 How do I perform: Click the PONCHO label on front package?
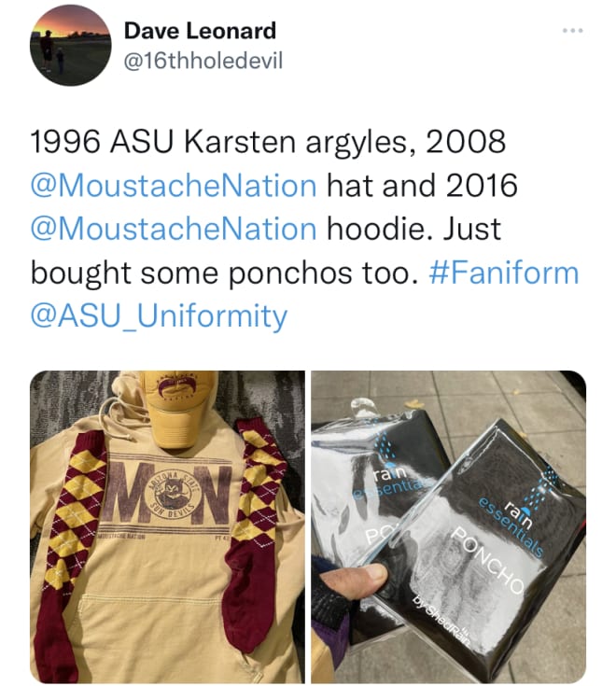(x=489, y=561)
